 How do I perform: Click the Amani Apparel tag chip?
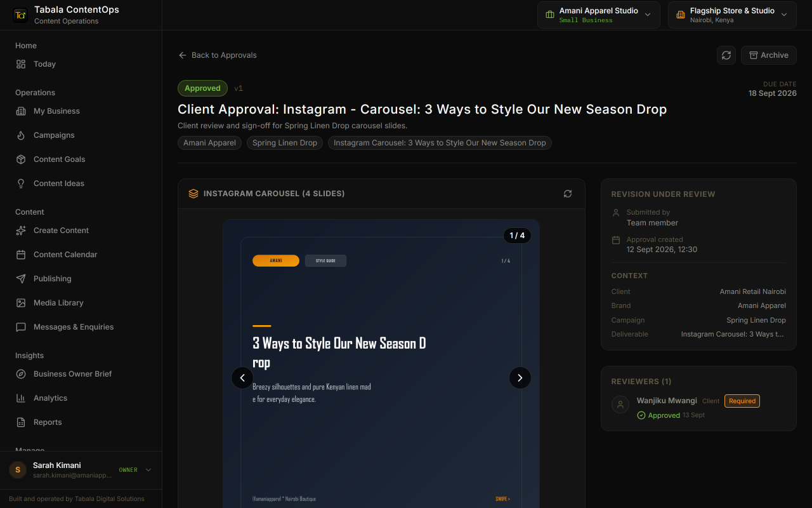209,143
